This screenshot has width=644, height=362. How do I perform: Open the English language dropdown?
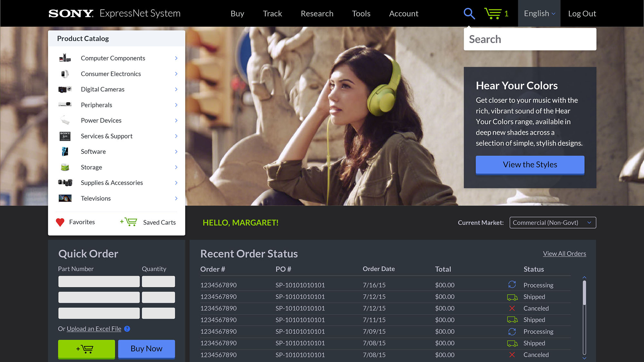pos(539,14)
